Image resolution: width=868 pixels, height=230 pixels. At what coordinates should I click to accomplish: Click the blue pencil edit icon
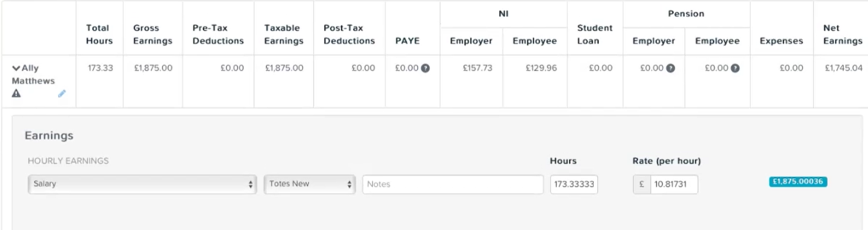point(62,94)
